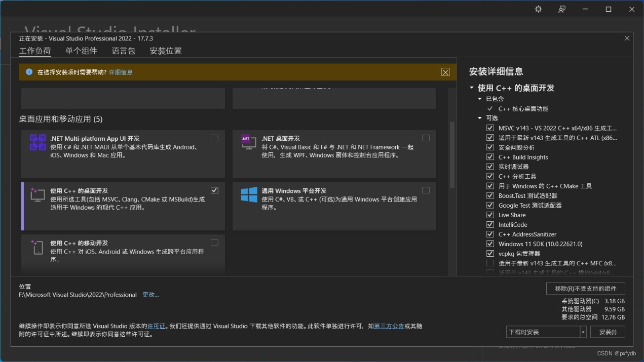Open the 详细信息 help link
Viewport: 644px width, 362px height.
coord(121,72)
